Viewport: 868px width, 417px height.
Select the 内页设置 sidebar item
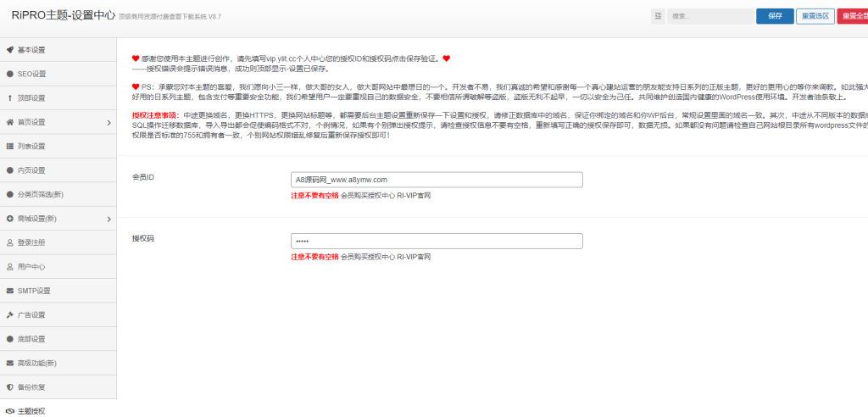click(x=58, y=170)
